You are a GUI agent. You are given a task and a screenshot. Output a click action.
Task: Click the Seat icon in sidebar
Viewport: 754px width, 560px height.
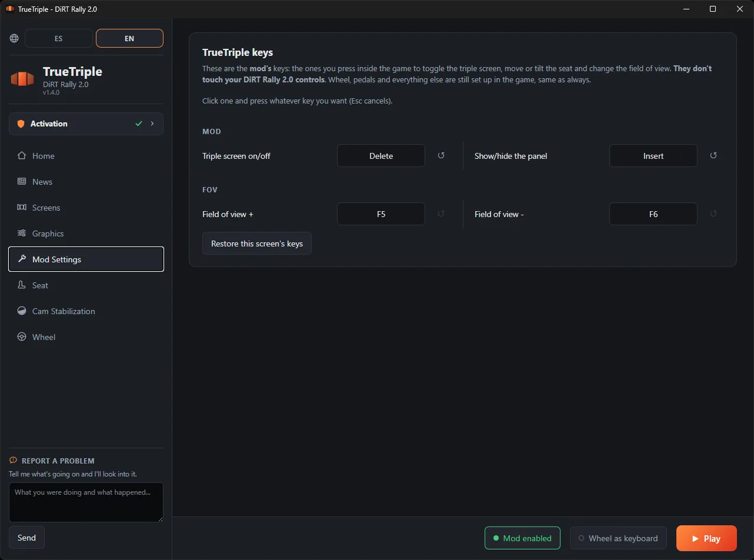(22, 285)
